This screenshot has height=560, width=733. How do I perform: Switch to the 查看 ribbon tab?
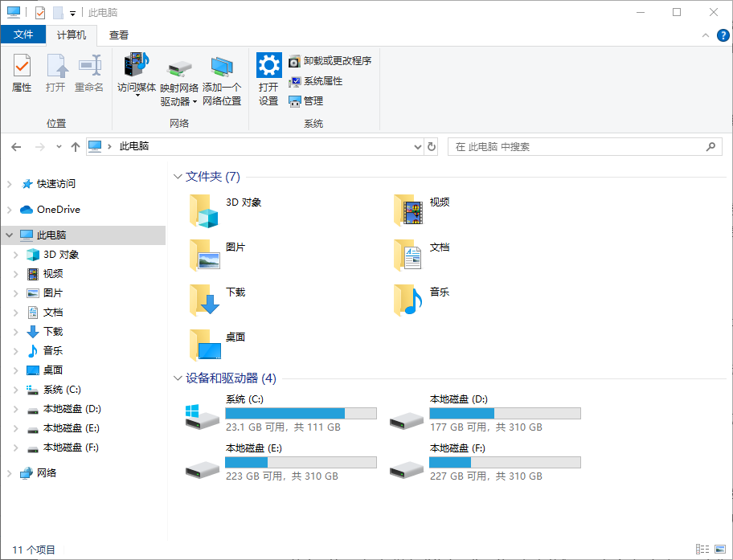coord(118,35)
